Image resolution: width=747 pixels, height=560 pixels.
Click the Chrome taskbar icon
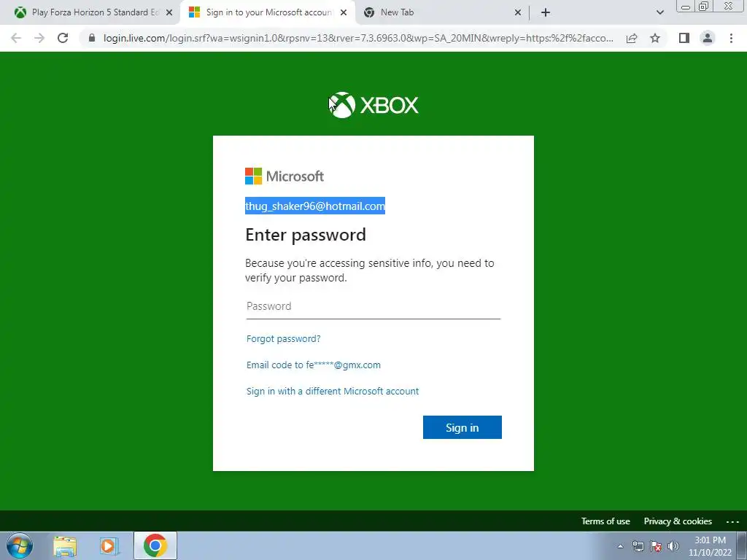tap(155, 545)
